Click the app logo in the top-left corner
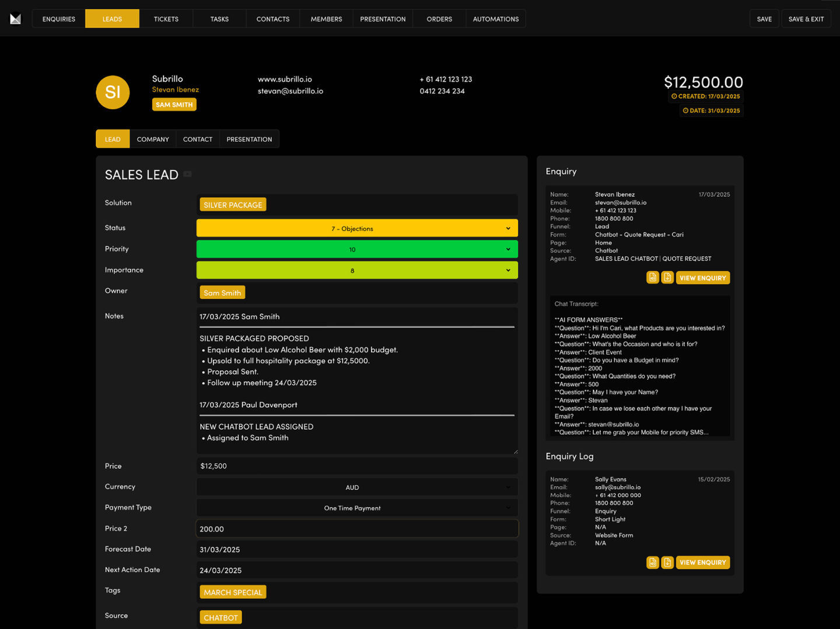The width and height of the screenshot is (840, 629). 16,19
